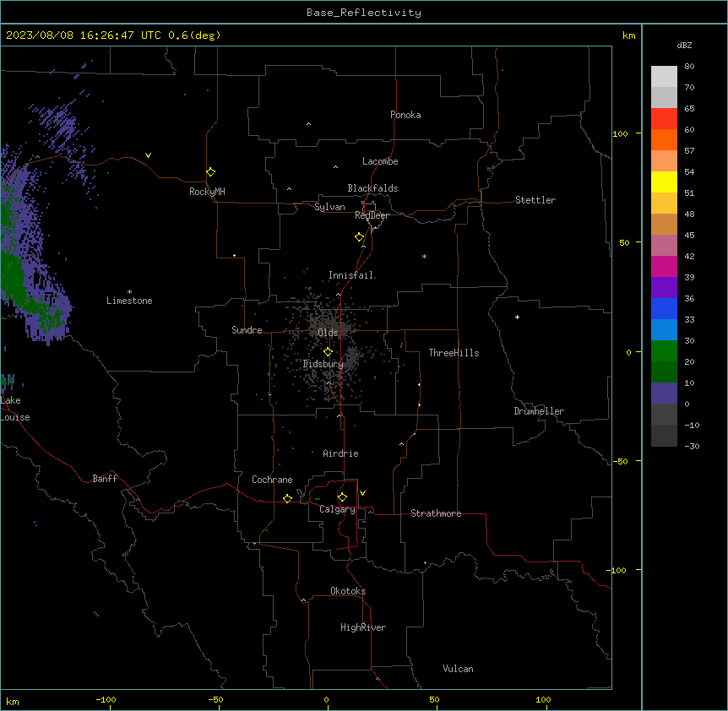This screenshot has height=711, width=728.
Task: Click the yellow diamond marker above Calgary label
Action: coord(342,497)
